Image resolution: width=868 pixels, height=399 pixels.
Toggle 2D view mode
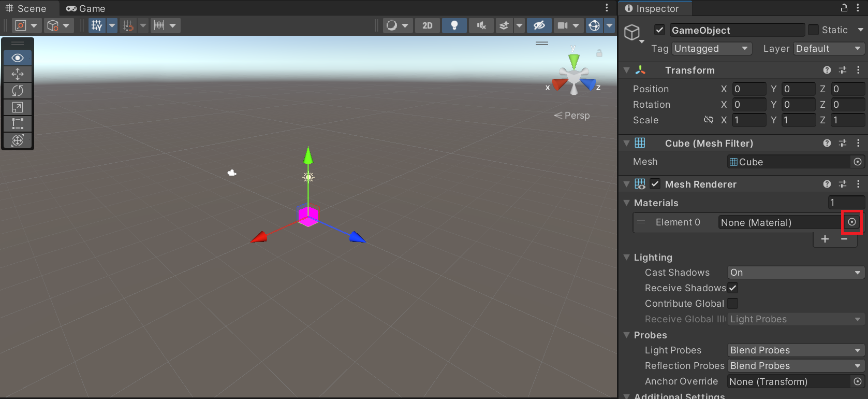click(x=428, y=25)
